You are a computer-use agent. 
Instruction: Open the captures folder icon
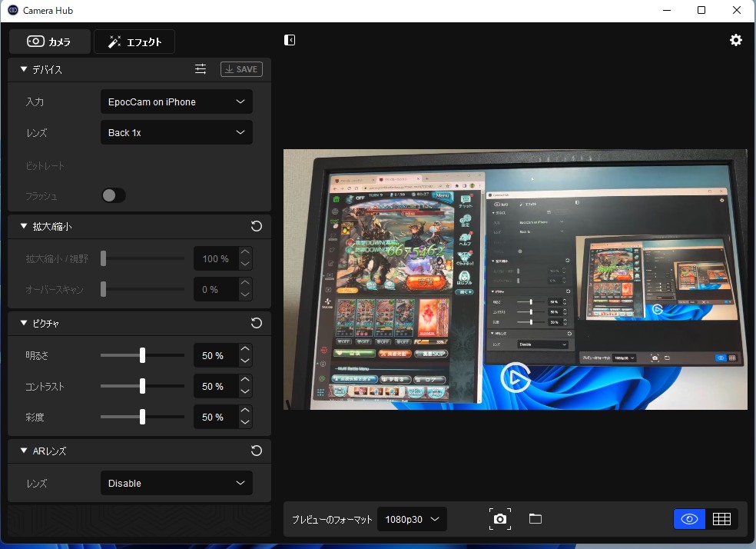tap(535, 519)
